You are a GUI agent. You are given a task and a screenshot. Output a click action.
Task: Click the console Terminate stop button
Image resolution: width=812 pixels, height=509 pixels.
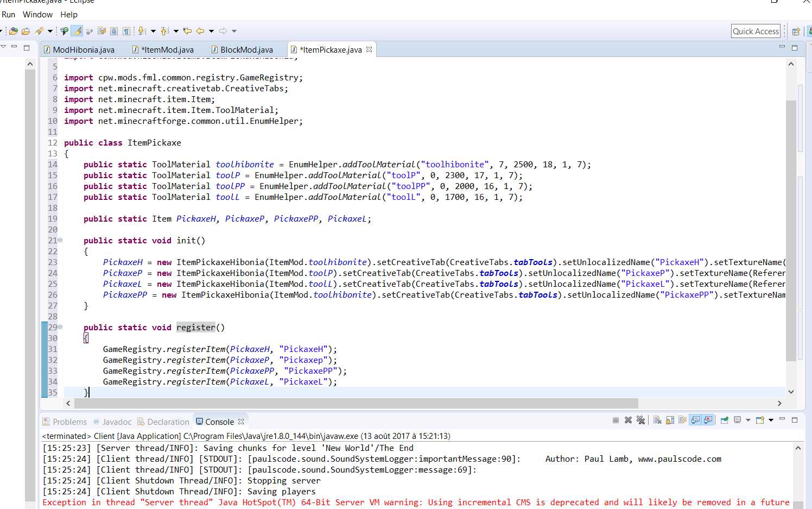click(x=616, y=420)
